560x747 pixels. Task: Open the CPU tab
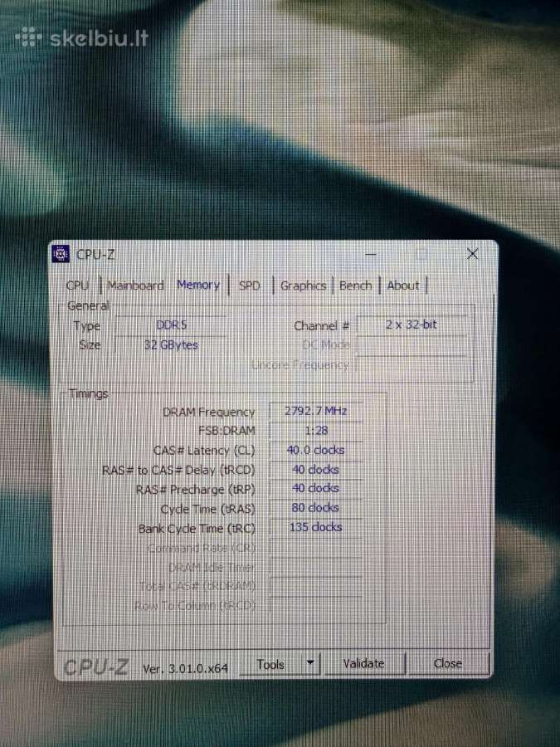click(x=77, y=286)
